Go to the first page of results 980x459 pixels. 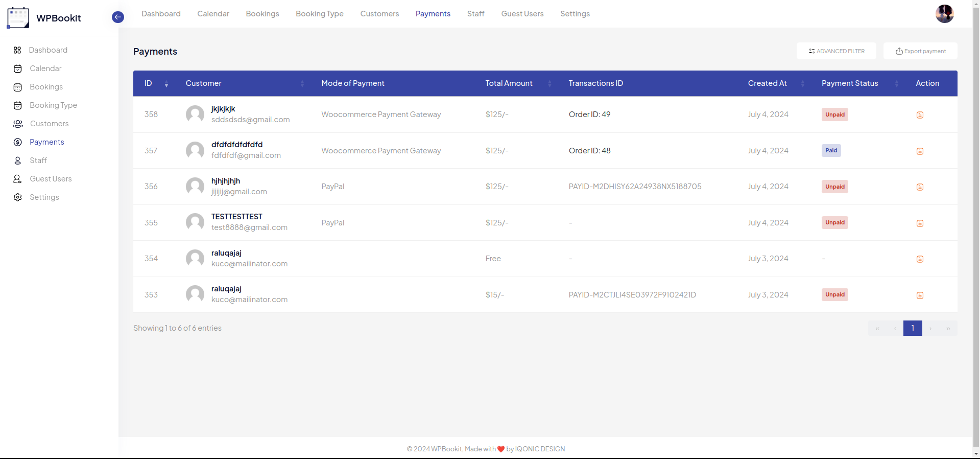pos(877,328)
